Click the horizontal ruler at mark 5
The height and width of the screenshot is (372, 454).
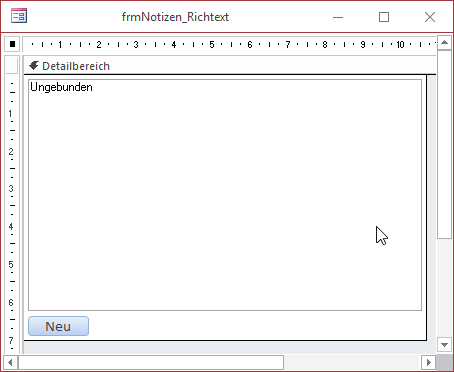[212, 44]
